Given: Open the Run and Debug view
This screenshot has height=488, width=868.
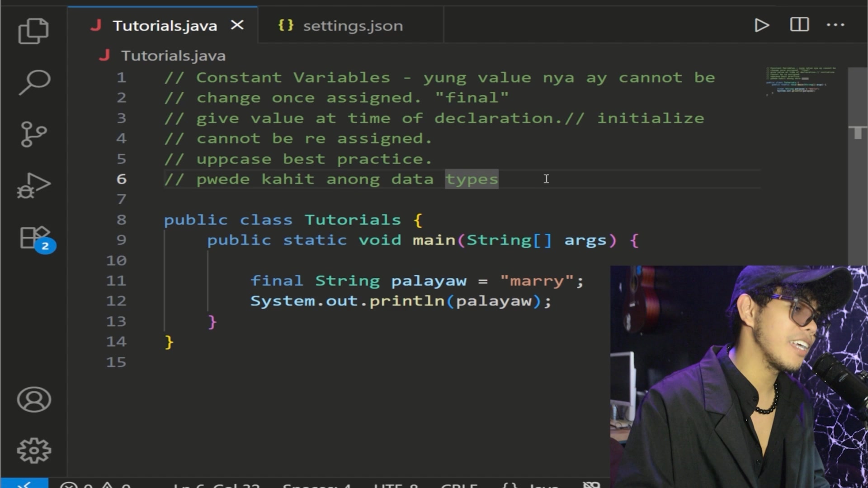Looking at the screenshot, I should [x=34, y=185].
